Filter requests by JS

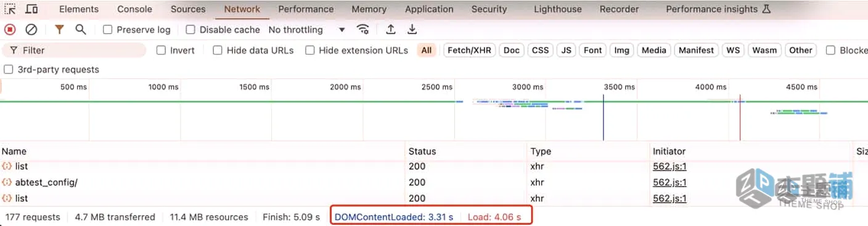click(x=567, y=51)
